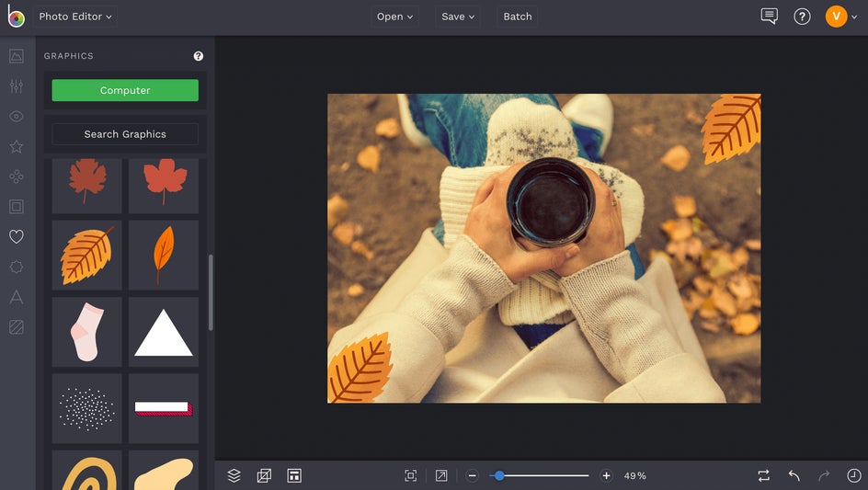Open the history clock icon
This screenshot has height=490, width=868.
click(854, 475)
